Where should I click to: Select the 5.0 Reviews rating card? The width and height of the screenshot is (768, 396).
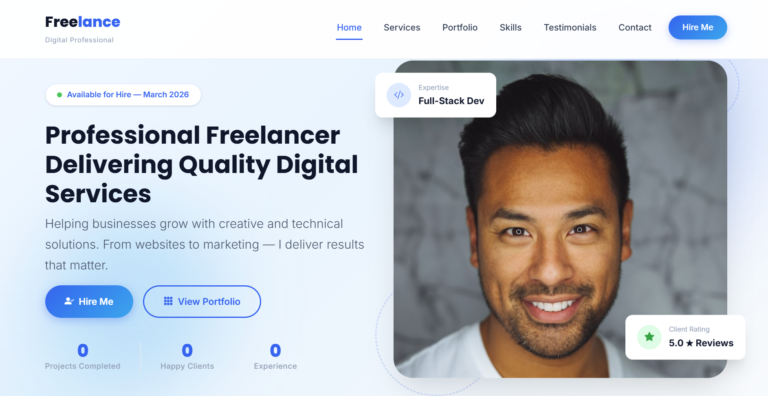coord(685,337)
